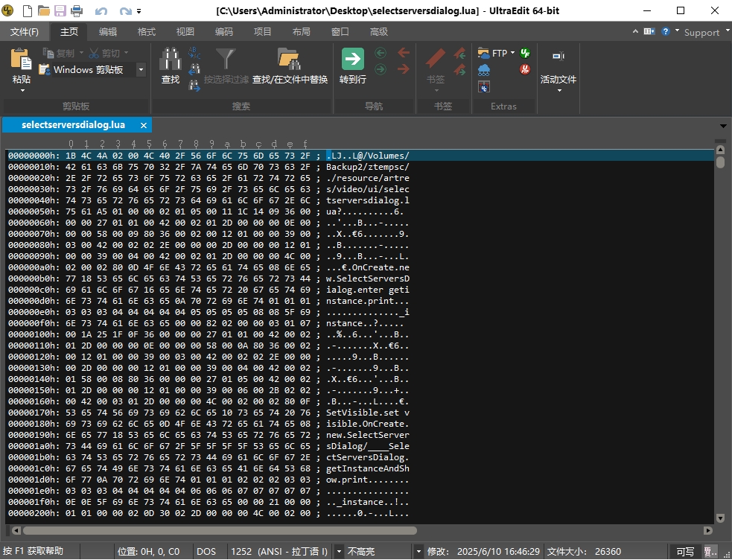The height and width of the screenshot is (560, 732).
Task: Expand the Active Files (活动文件) dropdown
Action: click(558, 90)
